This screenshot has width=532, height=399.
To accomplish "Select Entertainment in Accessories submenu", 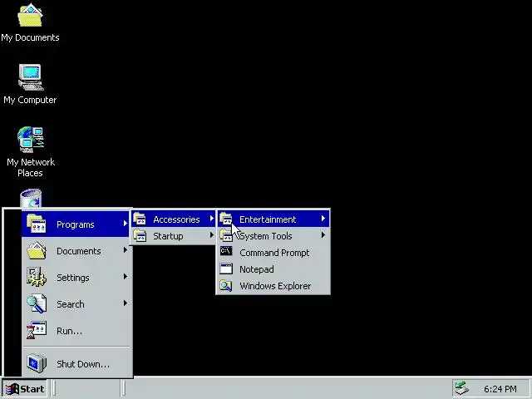I will pyautogui.click(x=273, y=219).
